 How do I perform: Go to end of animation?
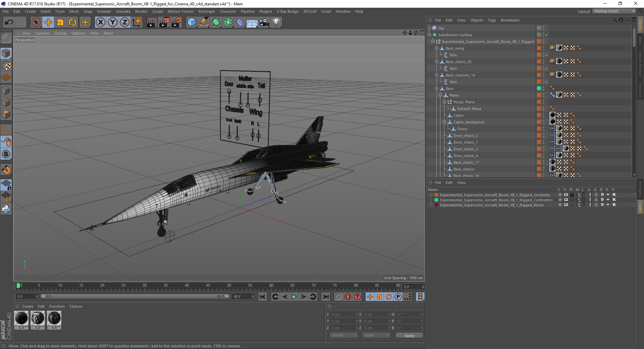click(325, 297)
